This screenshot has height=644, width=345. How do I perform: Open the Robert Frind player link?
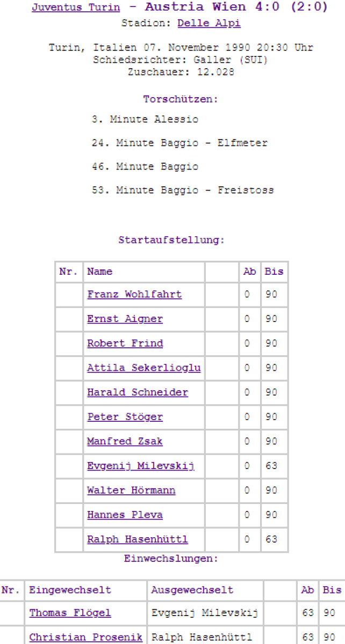(125, 343)
